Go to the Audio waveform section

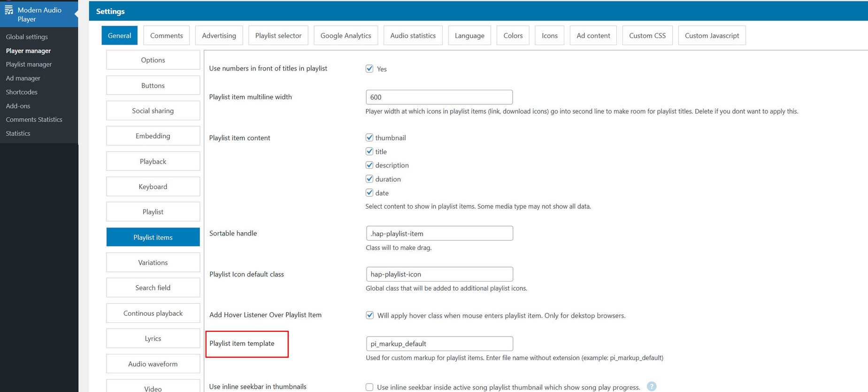(x=153, y=364)
